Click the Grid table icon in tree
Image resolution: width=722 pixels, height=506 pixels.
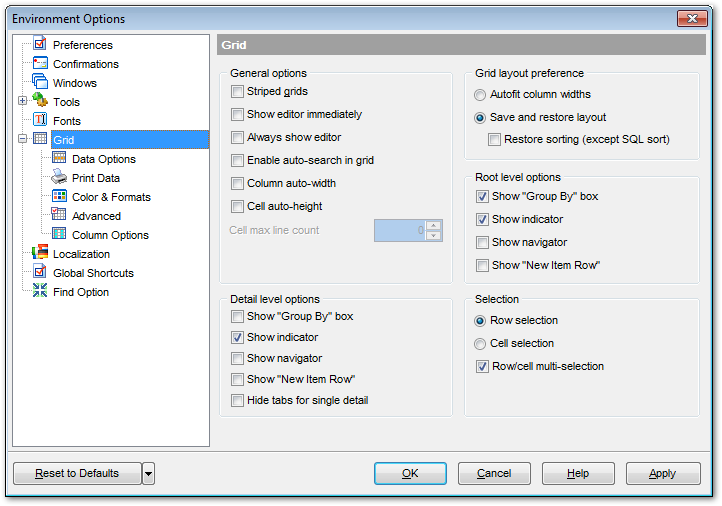40,139
